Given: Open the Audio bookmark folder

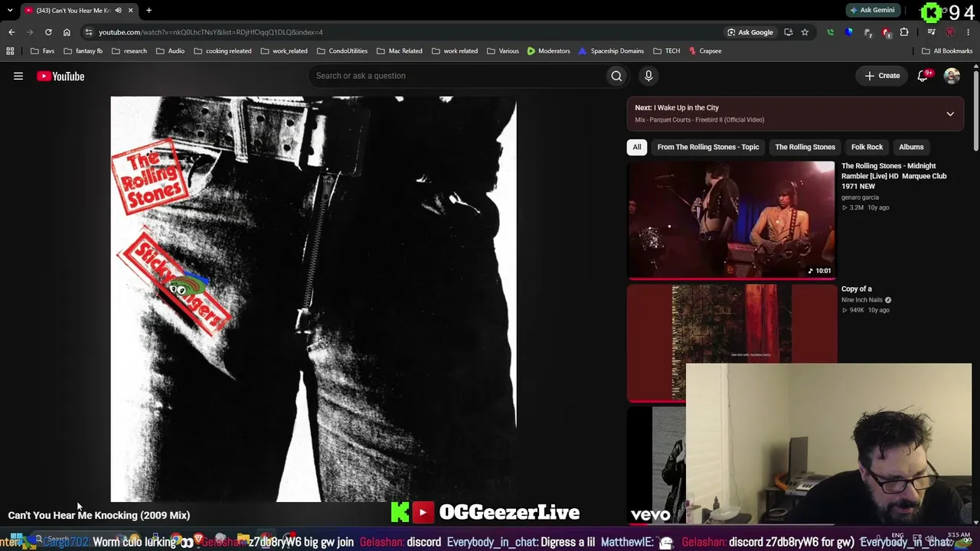Looking at the screenshot, I should 170,51.
